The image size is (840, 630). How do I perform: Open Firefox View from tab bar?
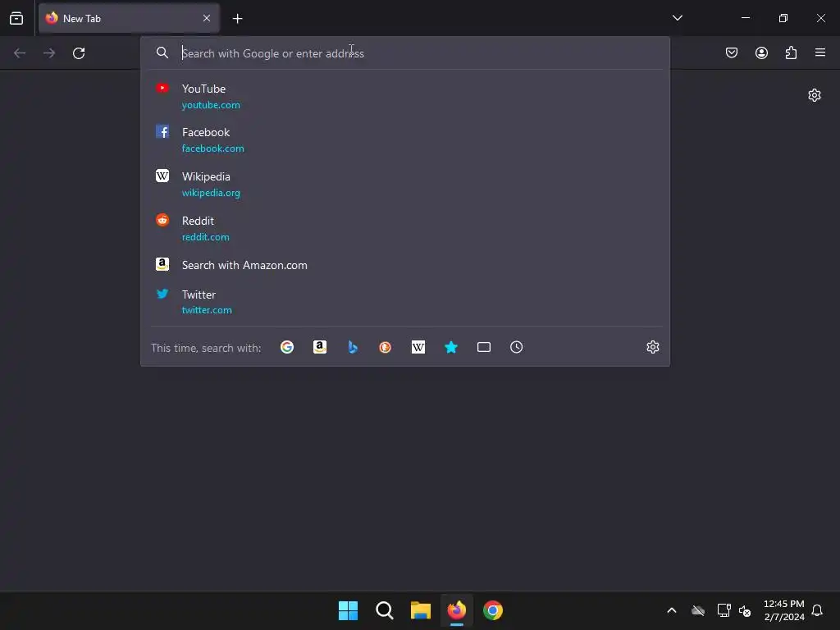[x=16, y=18]
